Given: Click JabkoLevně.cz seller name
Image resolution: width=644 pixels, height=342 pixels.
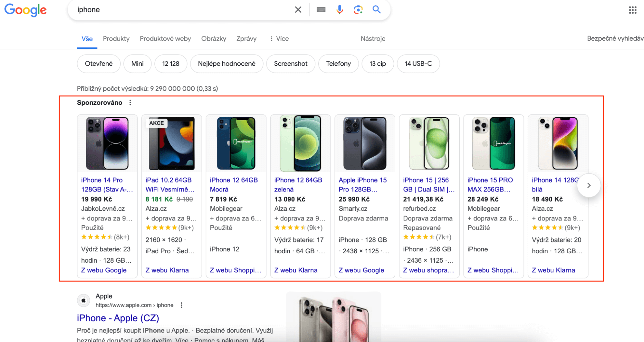Looking at the screenshot, I should tap(103, 209).
